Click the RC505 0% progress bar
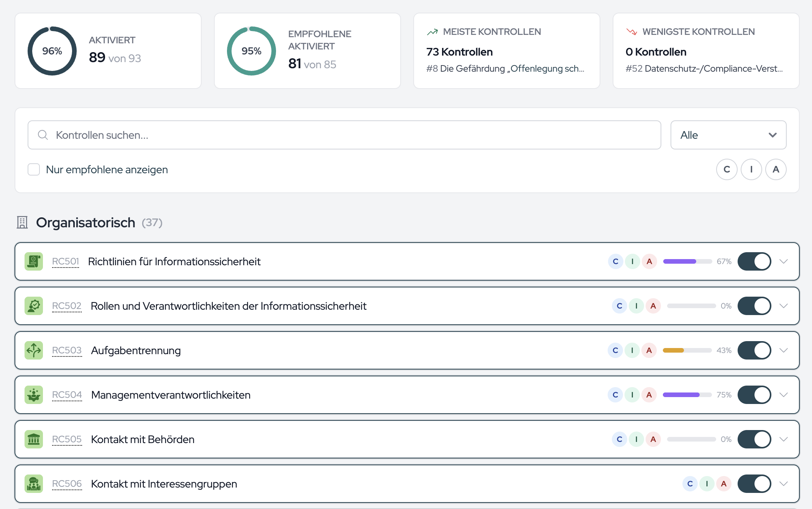Screen dimensions: 812x509 point(692,439)
